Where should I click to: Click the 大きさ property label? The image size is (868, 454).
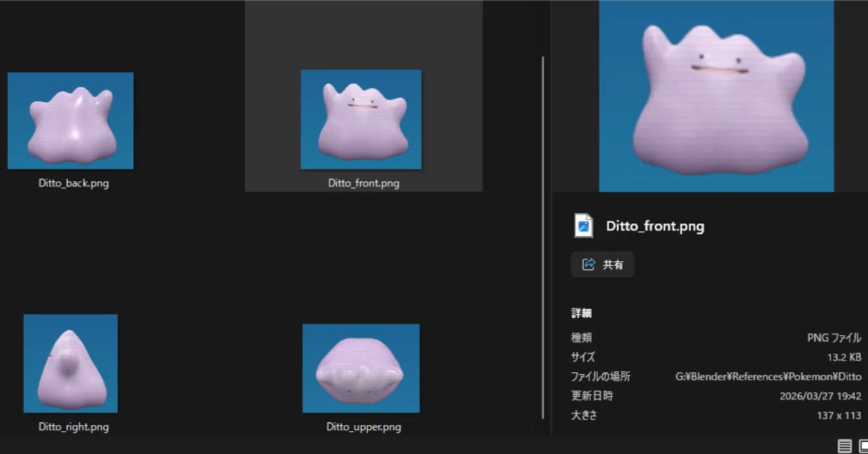tap(584, 415)
